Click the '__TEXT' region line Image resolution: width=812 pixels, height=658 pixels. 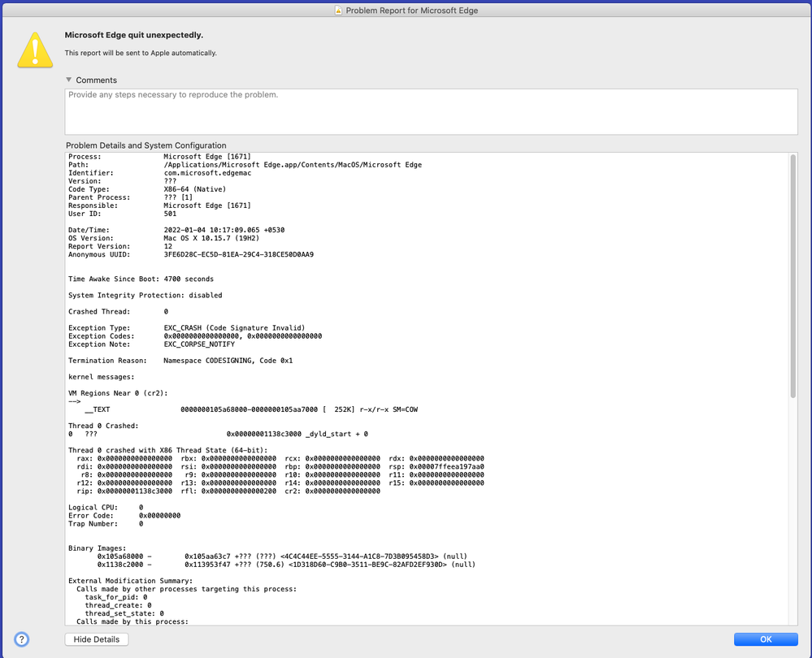point(251,409)
